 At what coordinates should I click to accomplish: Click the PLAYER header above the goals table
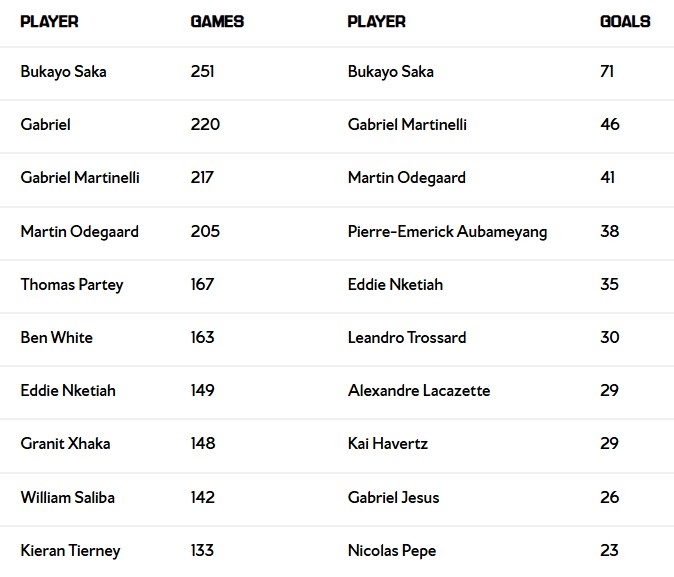(x=376, y=21)
